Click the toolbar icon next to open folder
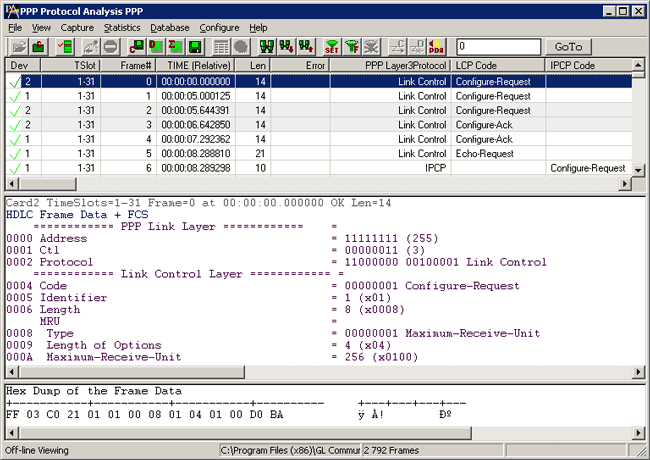Screen dimensions: 650x460 tap(39, 47)
